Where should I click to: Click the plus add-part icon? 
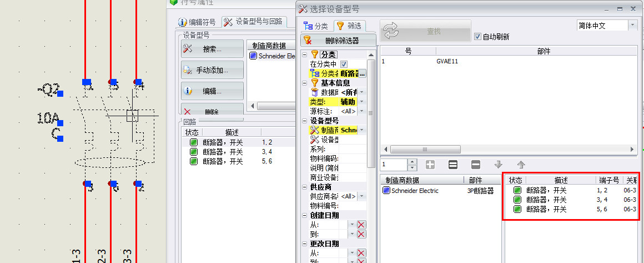430,165
